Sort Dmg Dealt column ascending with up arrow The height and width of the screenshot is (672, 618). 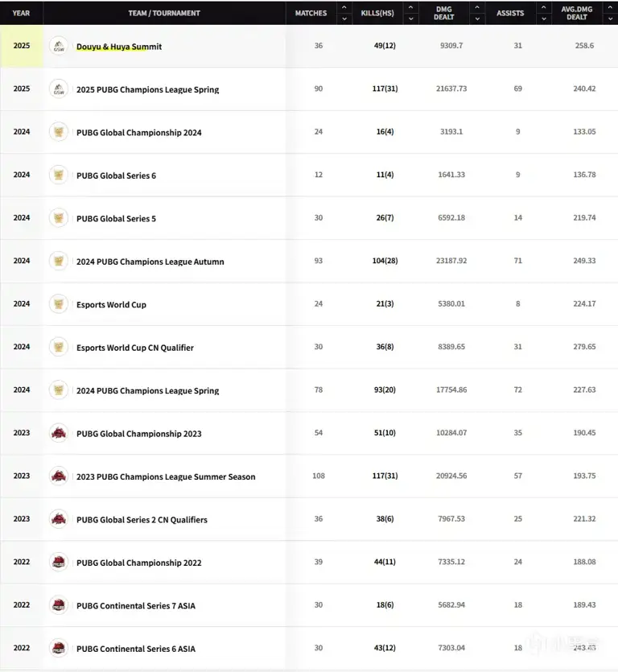click(477, 8)
